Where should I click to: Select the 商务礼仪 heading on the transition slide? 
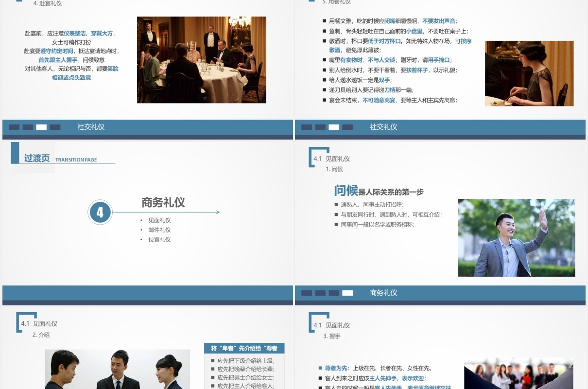click(x=163, y=202)
